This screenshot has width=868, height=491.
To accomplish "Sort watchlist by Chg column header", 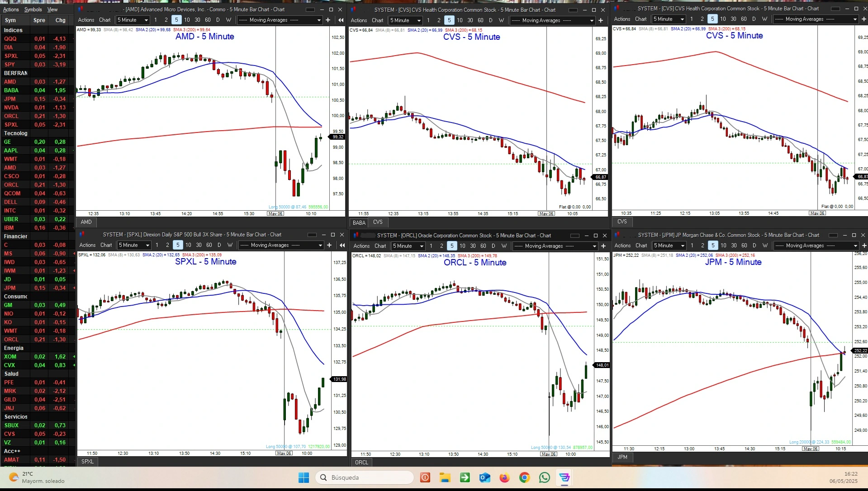I will [61, 20].
